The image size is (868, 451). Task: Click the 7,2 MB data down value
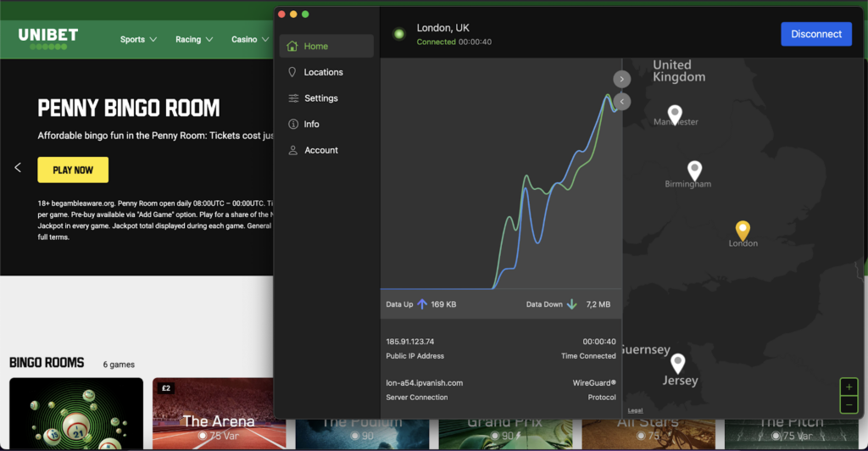[x=598, y=304]
